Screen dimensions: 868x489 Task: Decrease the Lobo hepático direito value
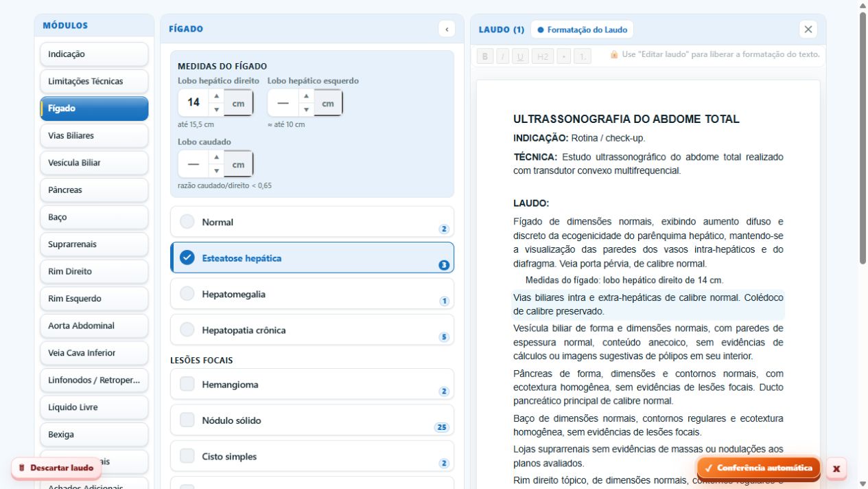coord(216,109)
